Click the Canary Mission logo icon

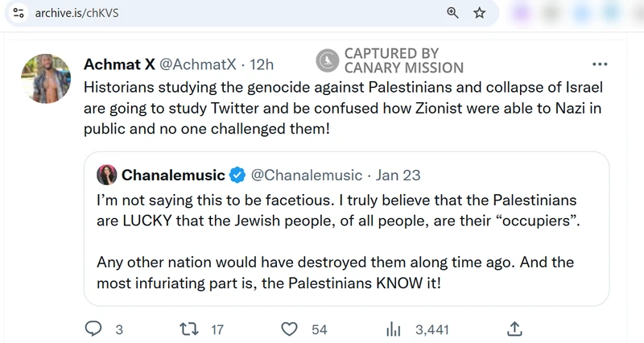click(327, 61)
